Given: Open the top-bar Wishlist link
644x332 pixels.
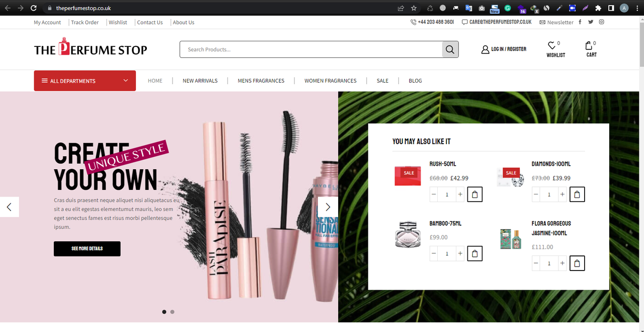Looking at the screenshot, I should [118, 22].
